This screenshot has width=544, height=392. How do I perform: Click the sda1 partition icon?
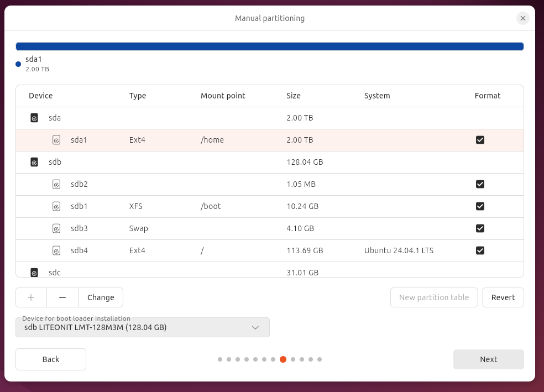click(x=56, y=140)
